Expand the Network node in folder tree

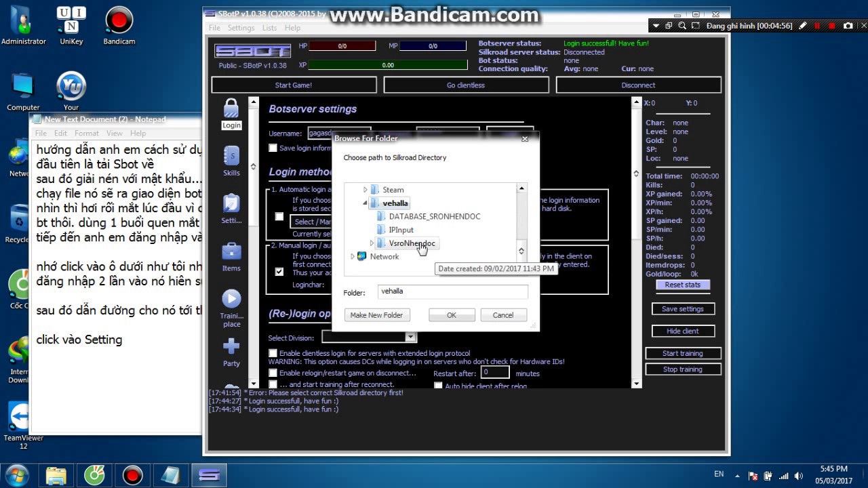point(352,256)
